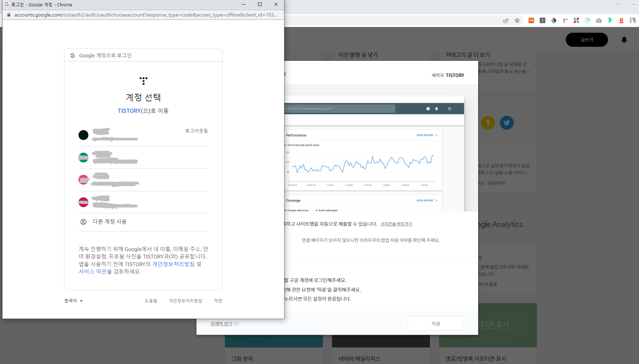The height and width of the screenshot is (364, 639).
Task: Click the blue Twitter share icon
Action: click(507, 123)
